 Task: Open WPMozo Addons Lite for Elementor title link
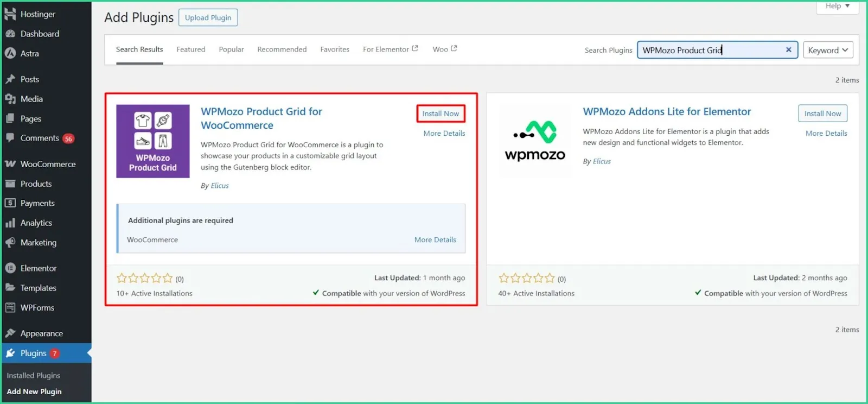(x=667, y=111)
